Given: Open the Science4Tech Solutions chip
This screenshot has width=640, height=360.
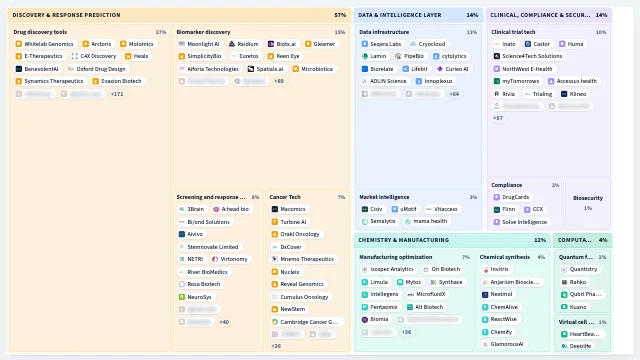Looking at the screenshot, I should tap(529, 56).
